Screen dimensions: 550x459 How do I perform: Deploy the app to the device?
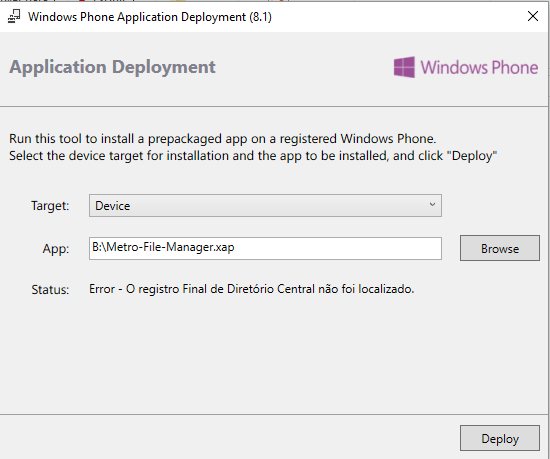[499, 438]
